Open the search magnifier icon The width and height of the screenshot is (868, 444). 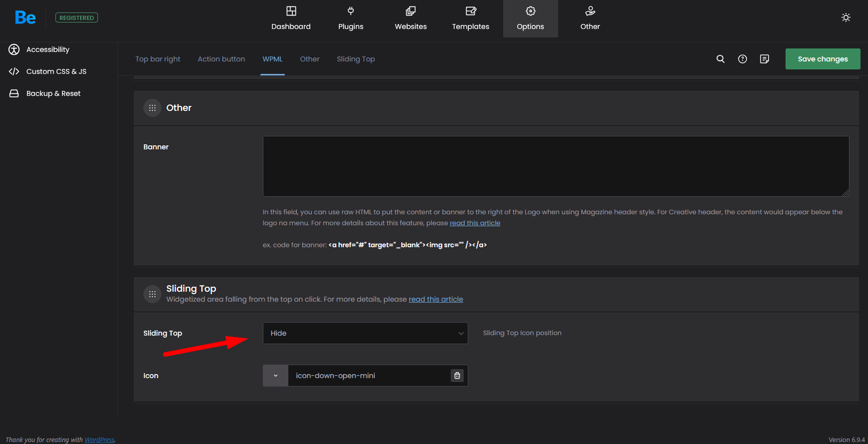tap(720, 59)
